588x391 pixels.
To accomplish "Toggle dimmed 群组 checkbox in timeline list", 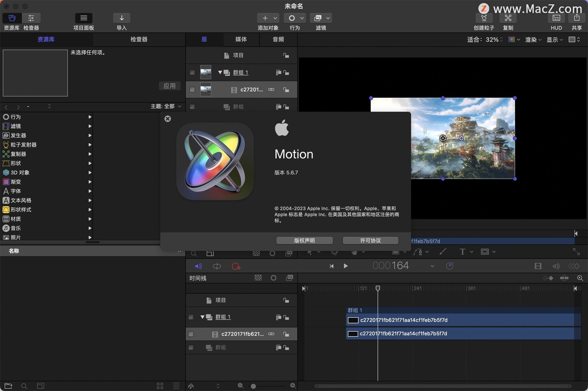I will click(191, 348).
